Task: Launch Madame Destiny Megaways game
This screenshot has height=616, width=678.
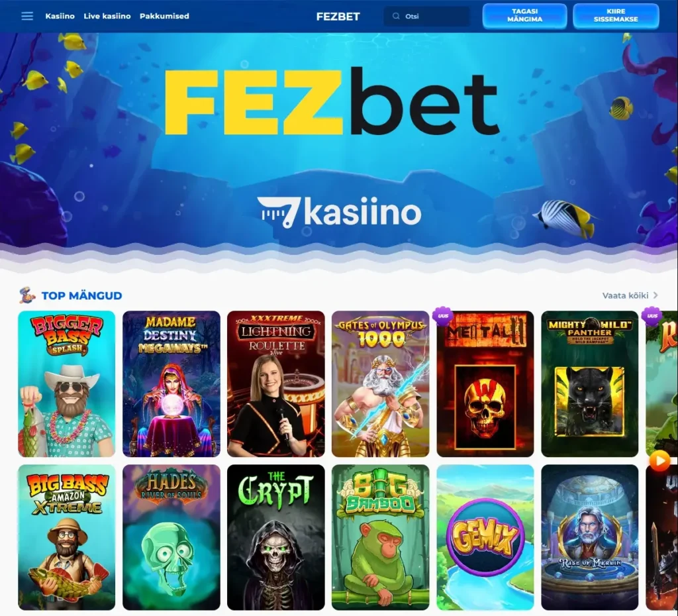Action: tap(171, 384)
